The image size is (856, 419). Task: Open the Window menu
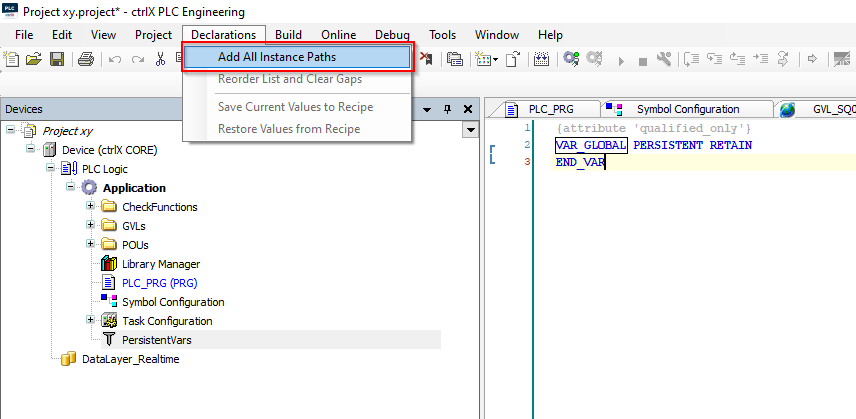click(497, 35)
